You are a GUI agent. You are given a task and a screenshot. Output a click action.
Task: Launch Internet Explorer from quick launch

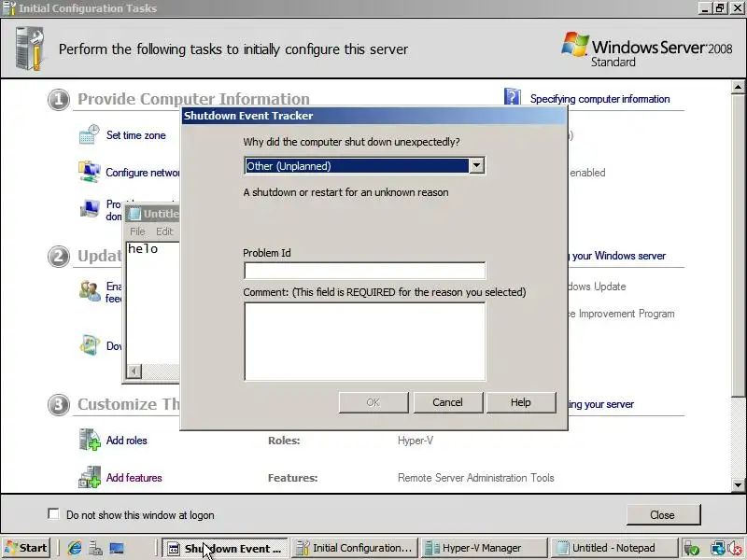point(75,548)
